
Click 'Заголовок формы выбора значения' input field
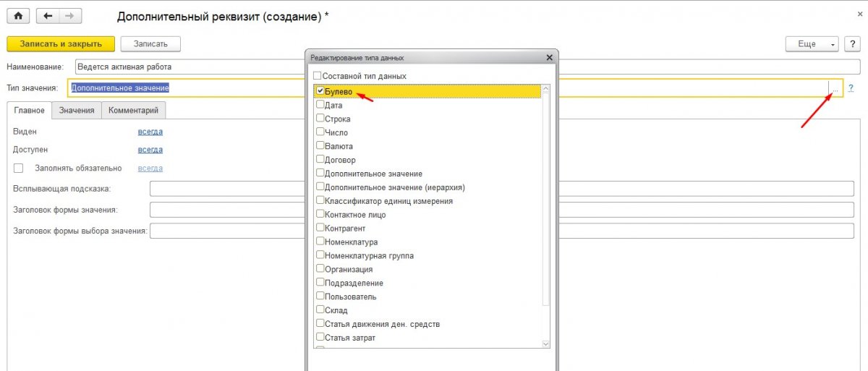[x=502, y=231]
